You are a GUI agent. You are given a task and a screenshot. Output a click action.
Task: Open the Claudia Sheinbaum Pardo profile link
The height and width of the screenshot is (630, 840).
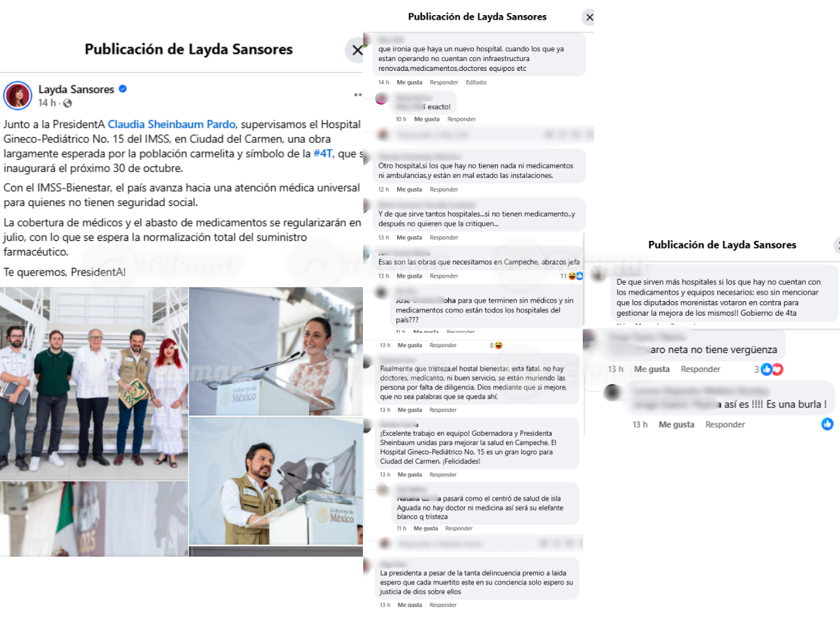click(x=171, y=124)
